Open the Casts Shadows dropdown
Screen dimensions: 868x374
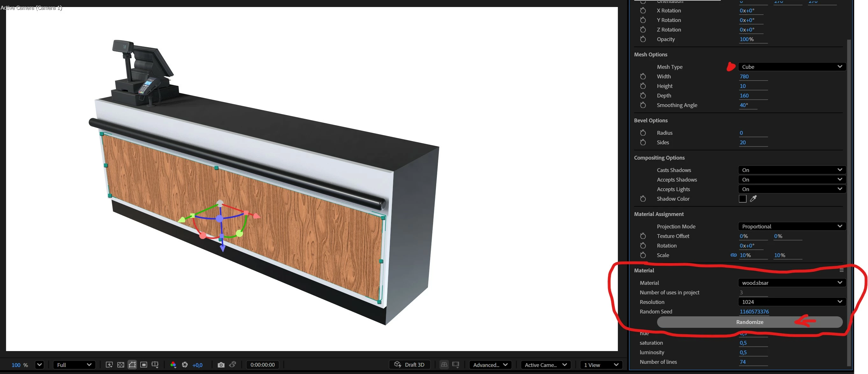(x=792, y=170)
